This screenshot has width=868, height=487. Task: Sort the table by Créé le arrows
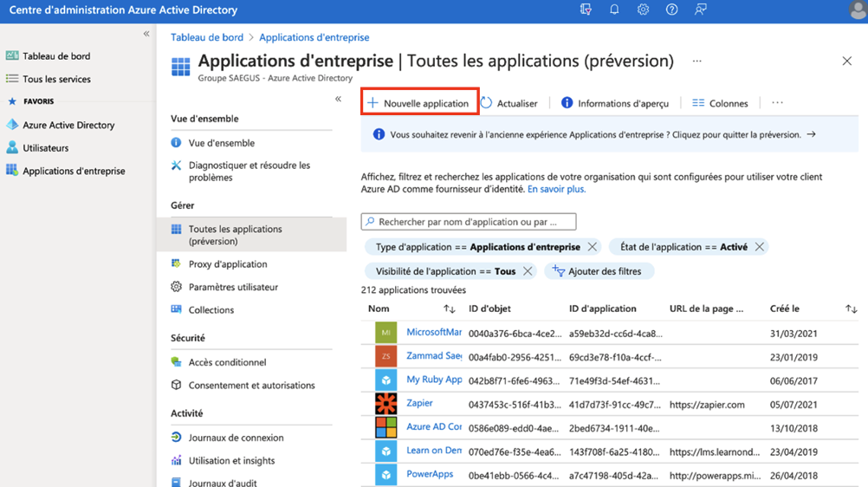click(x=851, y=309)
